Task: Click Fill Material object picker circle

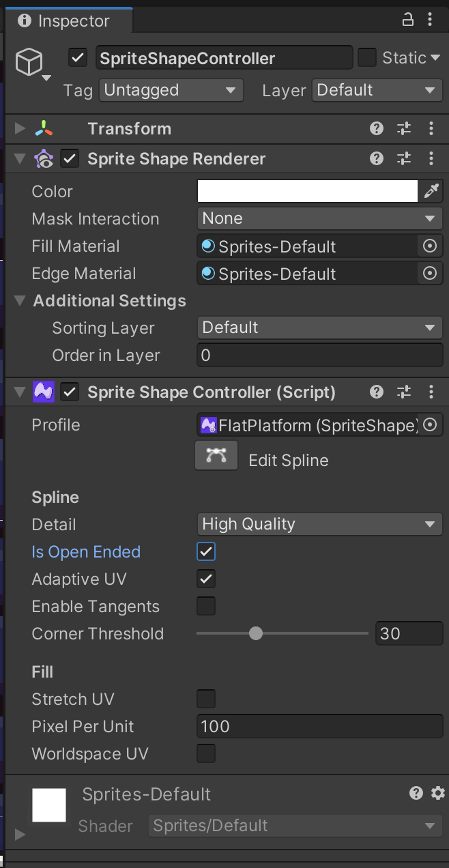Action: 430,246
